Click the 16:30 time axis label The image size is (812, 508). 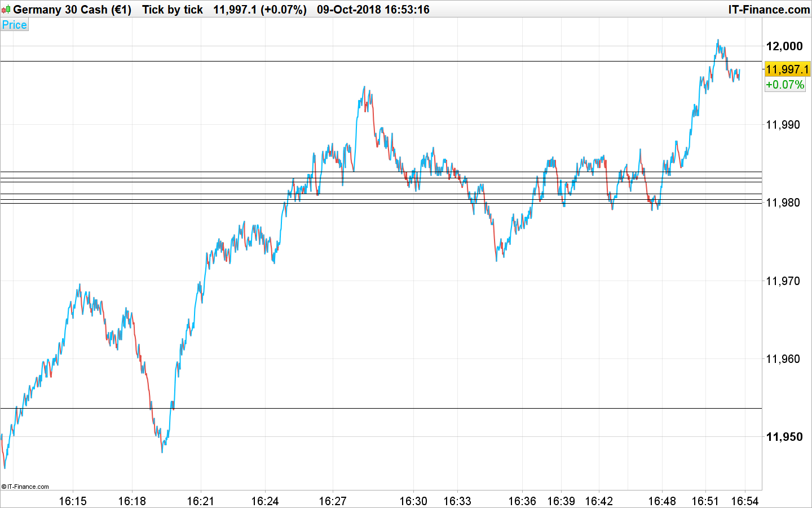(413, 501)
